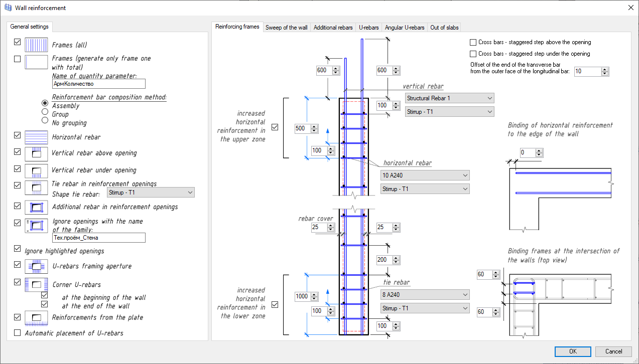Toggle increased reinforcement in lower zone

[275, 304]
